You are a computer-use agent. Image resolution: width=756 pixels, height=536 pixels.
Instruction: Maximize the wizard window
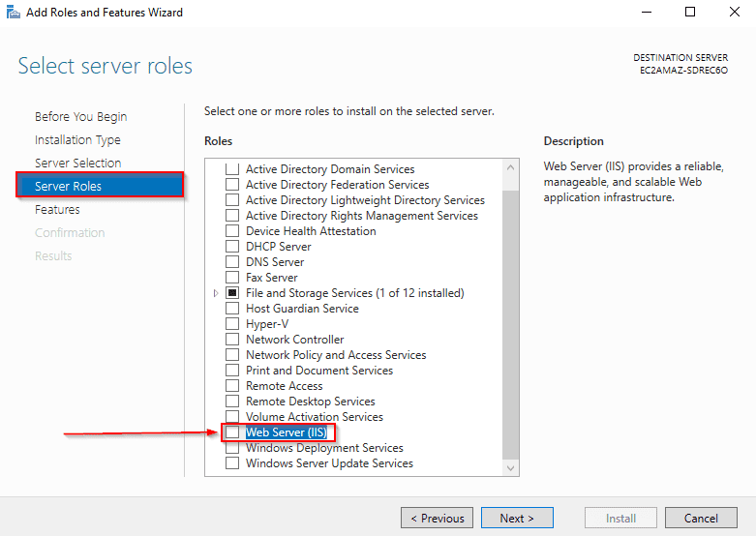point(690,12)
